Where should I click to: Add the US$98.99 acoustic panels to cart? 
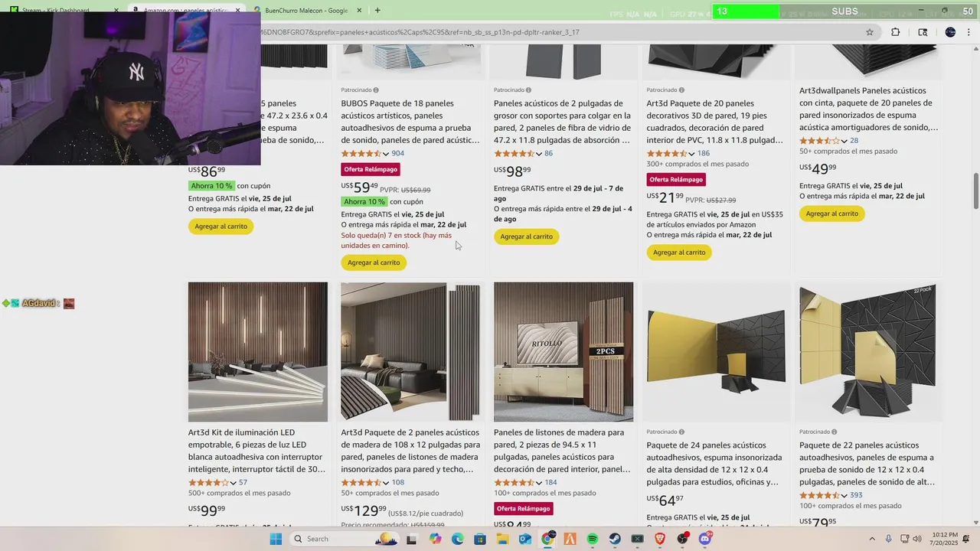526,236
